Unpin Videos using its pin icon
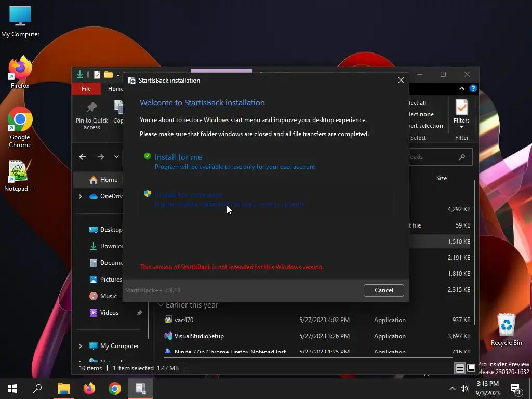 [139, 313]
